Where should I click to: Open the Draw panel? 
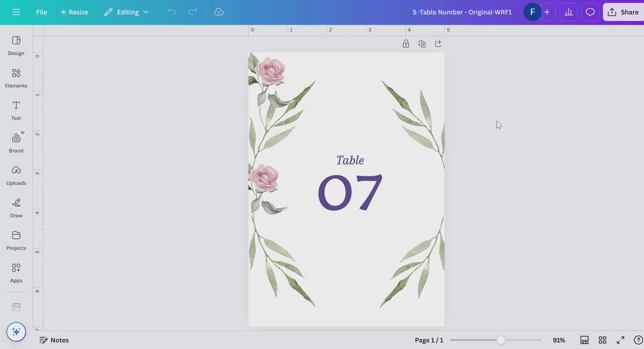16,208
